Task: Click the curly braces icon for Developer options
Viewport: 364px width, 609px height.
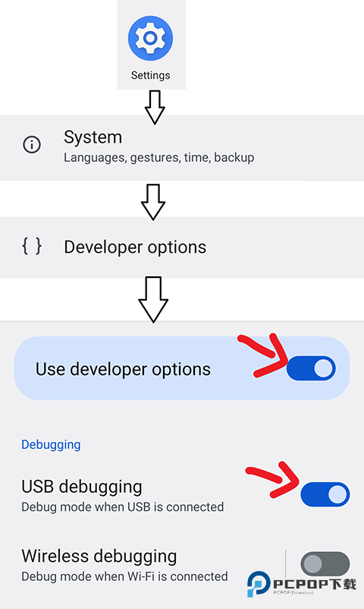Action: coord(32,246)
